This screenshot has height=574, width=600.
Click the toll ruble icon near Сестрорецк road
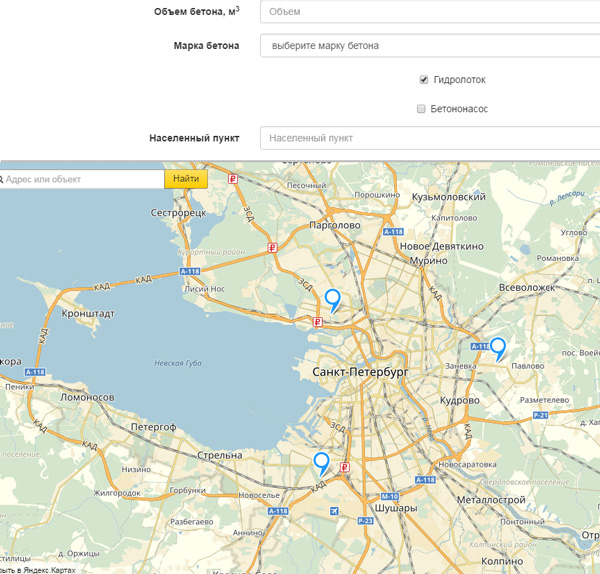[233, 179]
